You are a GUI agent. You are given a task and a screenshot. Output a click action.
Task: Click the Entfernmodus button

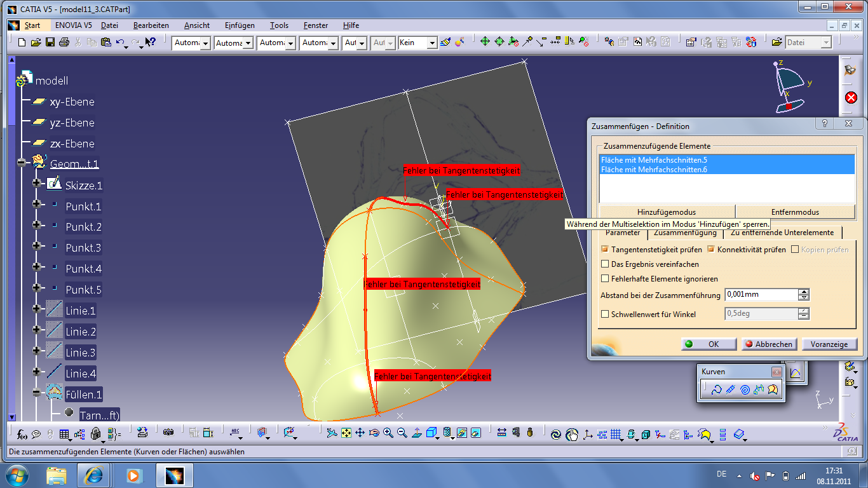click(x=796, y=212)
